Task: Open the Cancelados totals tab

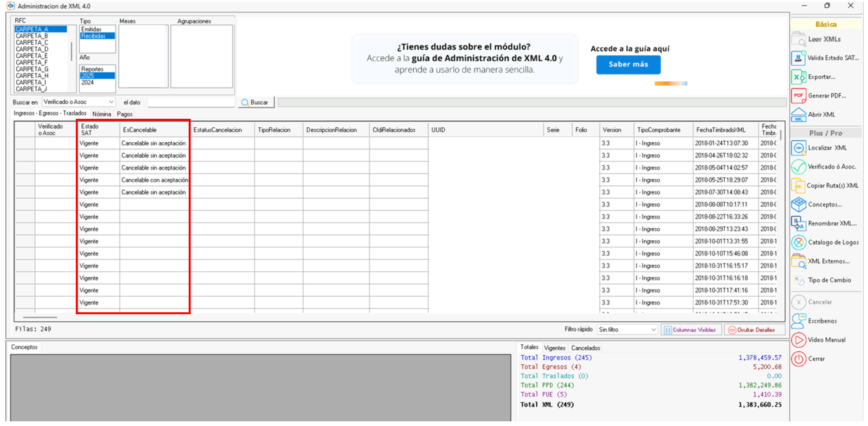Action: (x=585, y=348)
